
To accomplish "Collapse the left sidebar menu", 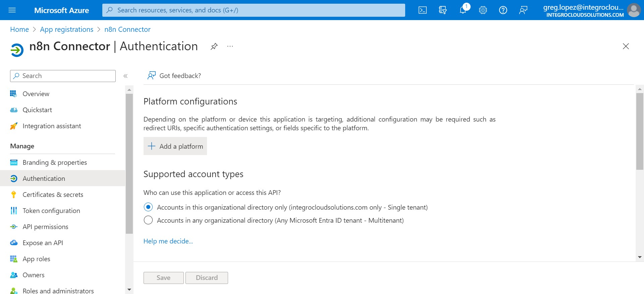I will point(125,76).
